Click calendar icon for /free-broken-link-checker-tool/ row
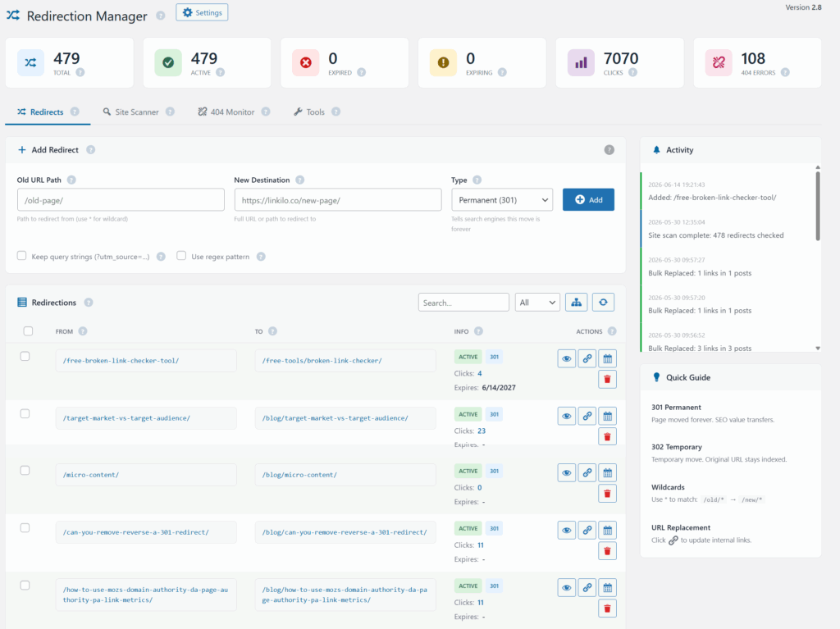 pos(608,358)
